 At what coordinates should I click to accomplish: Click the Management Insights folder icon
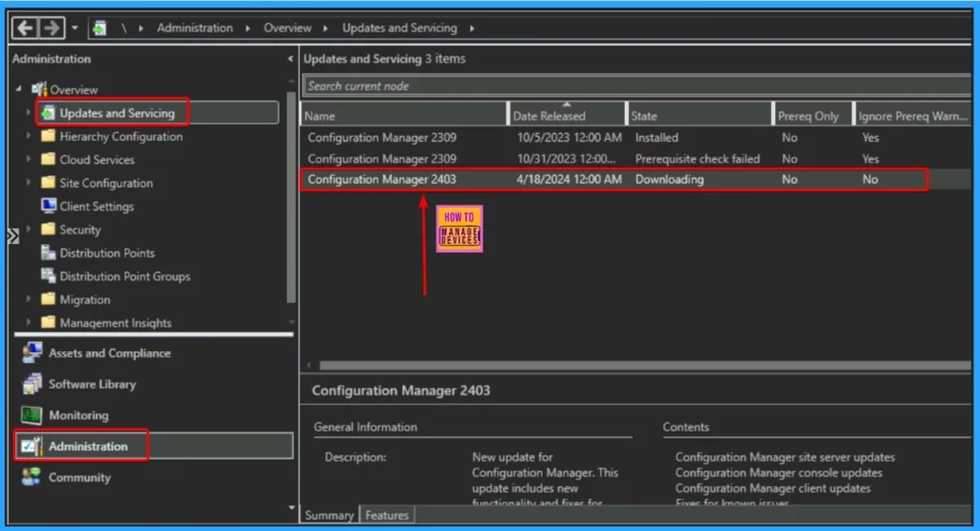[48, 322]
